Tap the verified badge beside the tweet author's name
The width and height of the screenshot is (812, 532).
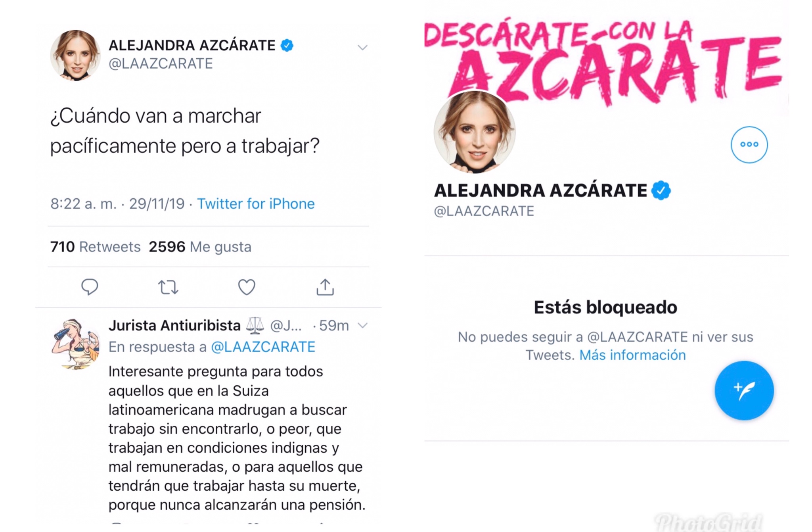[287, 45]
